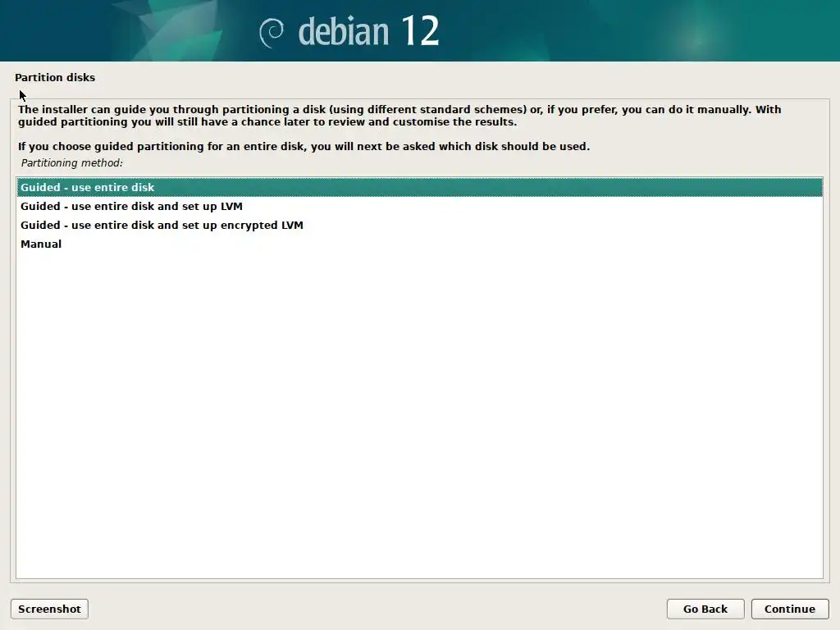This screenshot has width=840, height=630.
Task: Click the Partition disks heading
Action: click(55, 77)
